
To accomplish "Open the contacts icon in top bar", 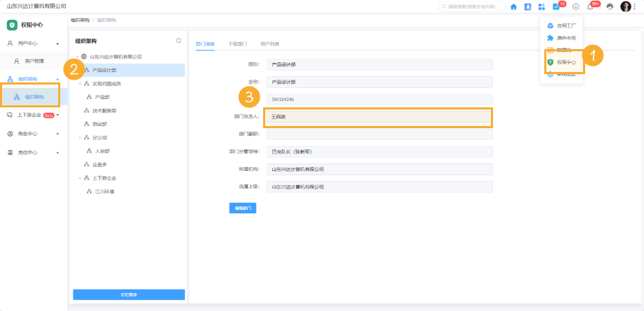I will click(x=528, y=7).
